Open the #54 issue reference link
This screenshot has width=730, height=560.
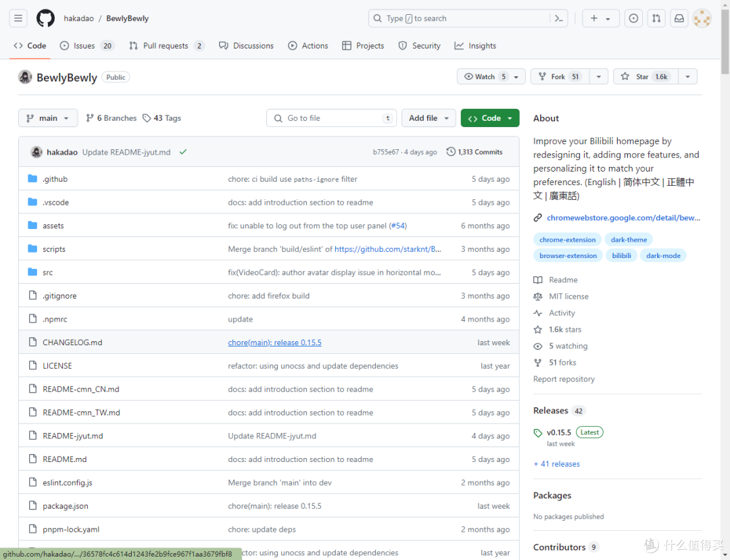coord(397,226)
